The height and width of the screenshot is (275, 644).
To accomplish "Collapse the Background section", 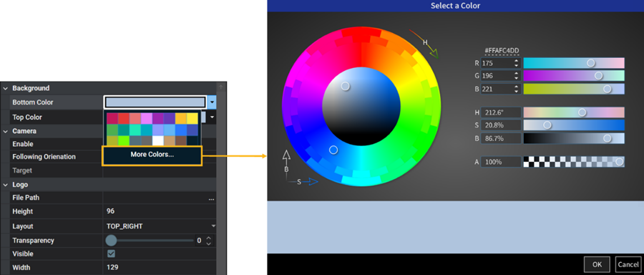I will 6,88.
